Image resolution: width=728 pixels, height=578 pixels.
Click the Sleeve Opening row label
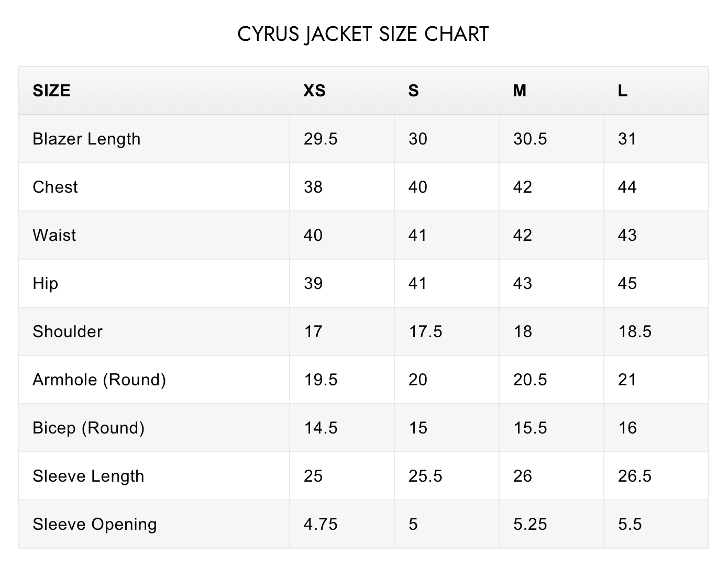click(94, 524)
